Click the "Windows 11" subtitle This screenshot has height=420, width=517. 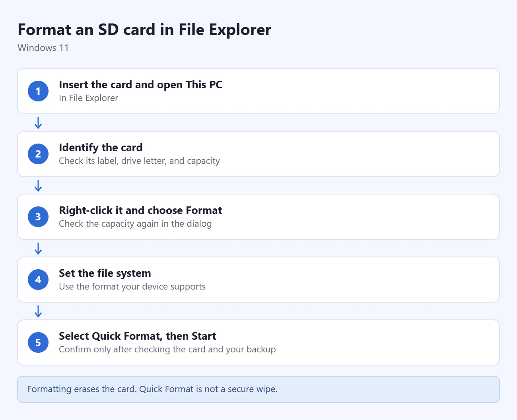43,48
